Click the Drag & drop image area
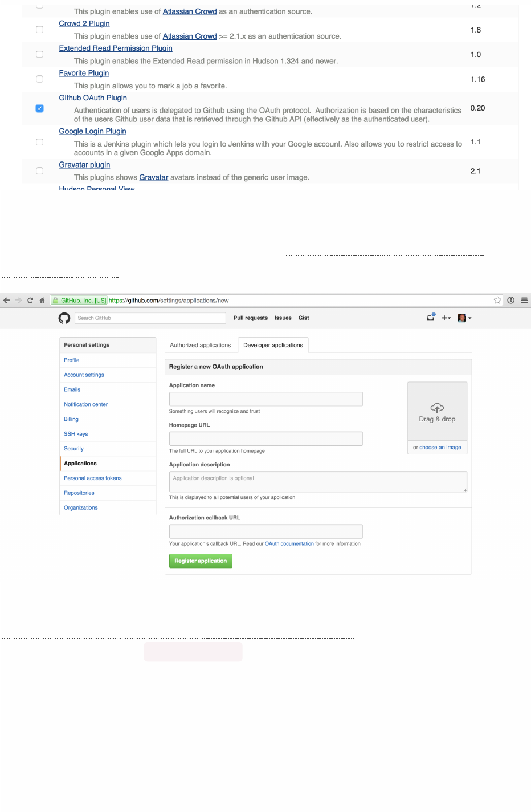Image resolution: width=531 pixels, height=812 pixels. (438, 412)
